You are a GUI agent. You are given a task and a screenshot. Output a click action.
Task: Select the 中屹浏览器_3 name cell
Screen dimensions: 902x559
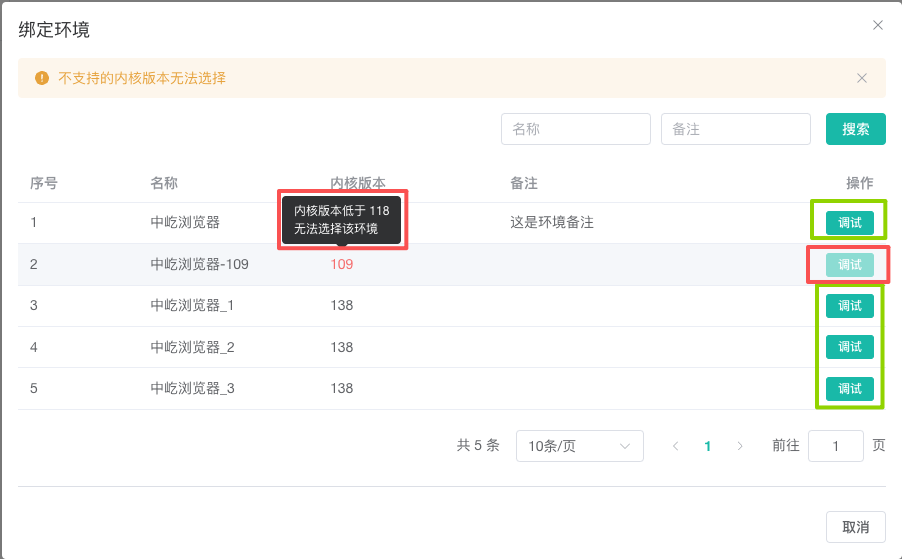point(192,389)
